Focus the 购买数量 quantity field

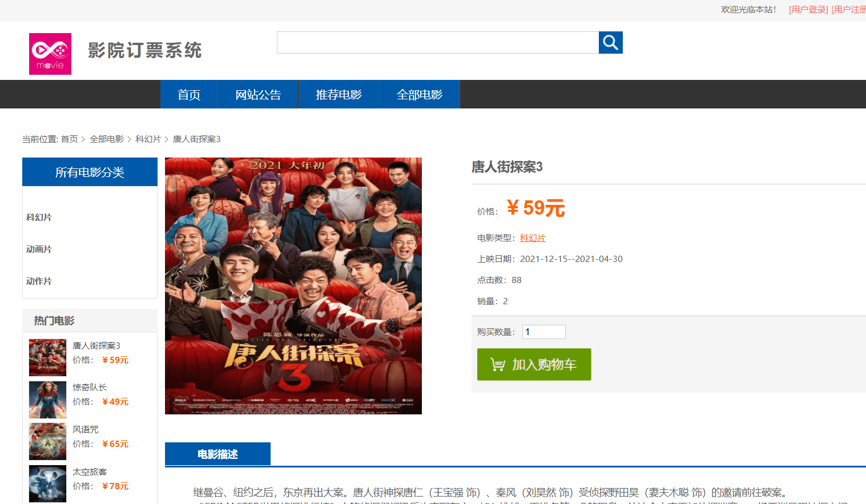click(544, 332)
